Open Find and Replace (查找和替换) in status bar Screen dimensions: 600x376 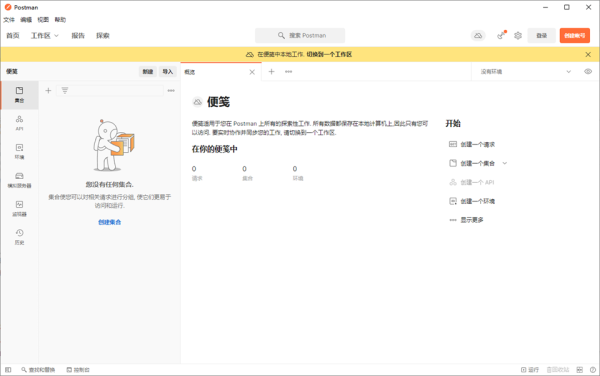(x=38, y=369)
